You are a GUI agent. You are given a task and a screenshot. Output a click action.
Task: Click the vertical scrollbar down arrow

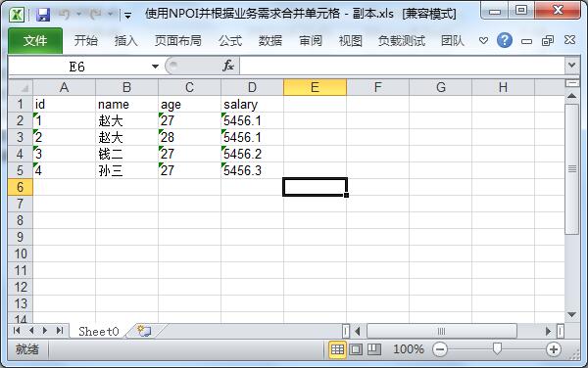tap(572, 315)
